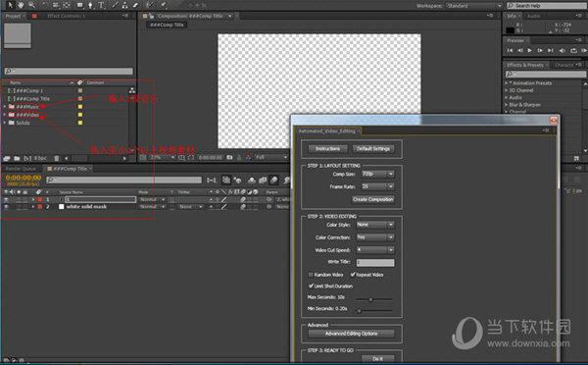Image resolution: width=588 pixels, height=365 pixels.
Task: Open the Color Correction dropdown
Action: 375,237
